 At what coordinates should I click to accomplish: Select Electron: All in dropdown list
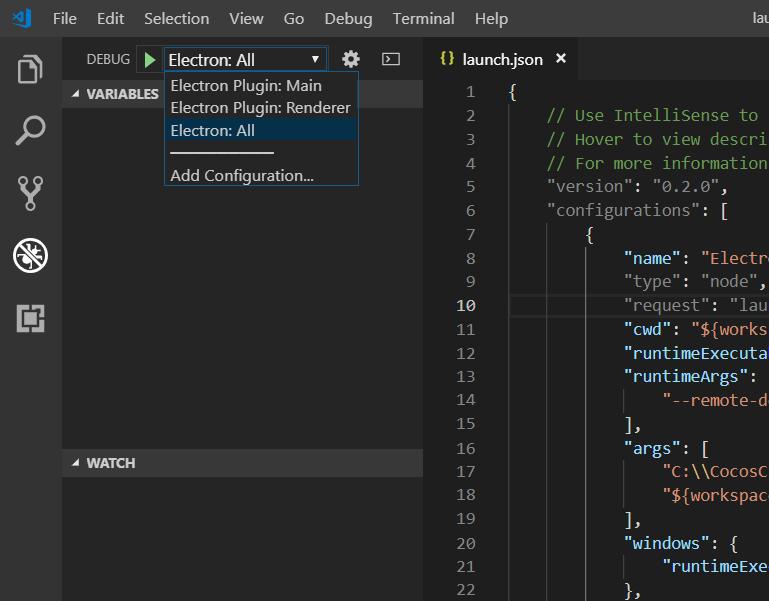click(x=213, y=130)
